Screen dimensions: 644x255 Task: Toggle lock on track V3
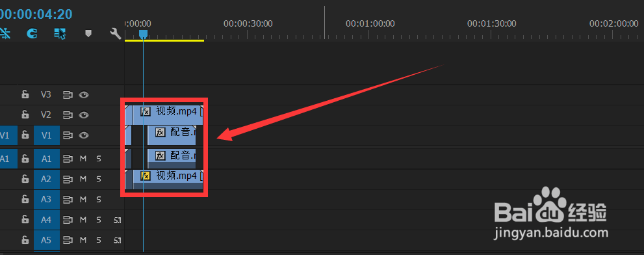coord(25,94)
